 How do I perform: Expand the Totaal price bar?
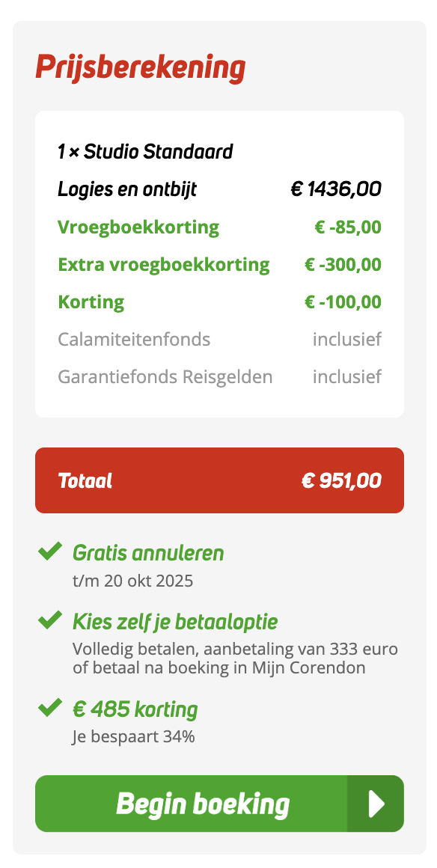220,480
